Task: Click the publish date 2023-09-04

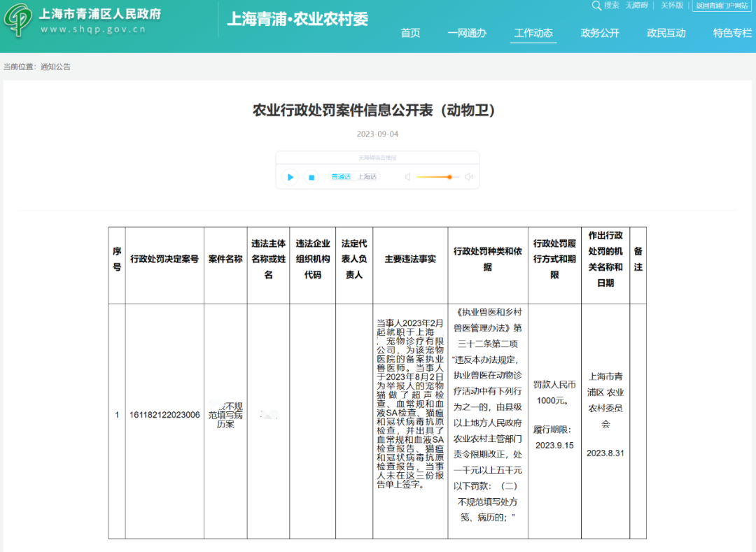Action: click(377, 134)
